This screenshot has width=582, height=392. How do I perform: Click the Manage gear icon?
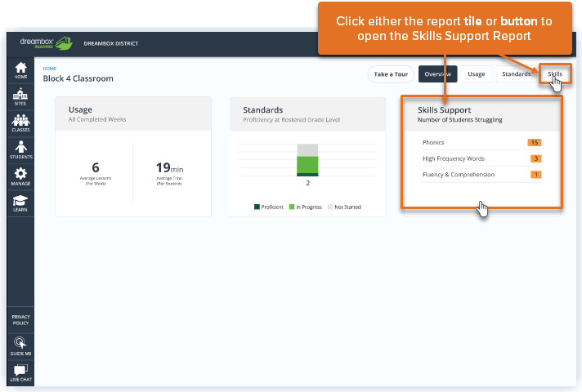point(20,176)
